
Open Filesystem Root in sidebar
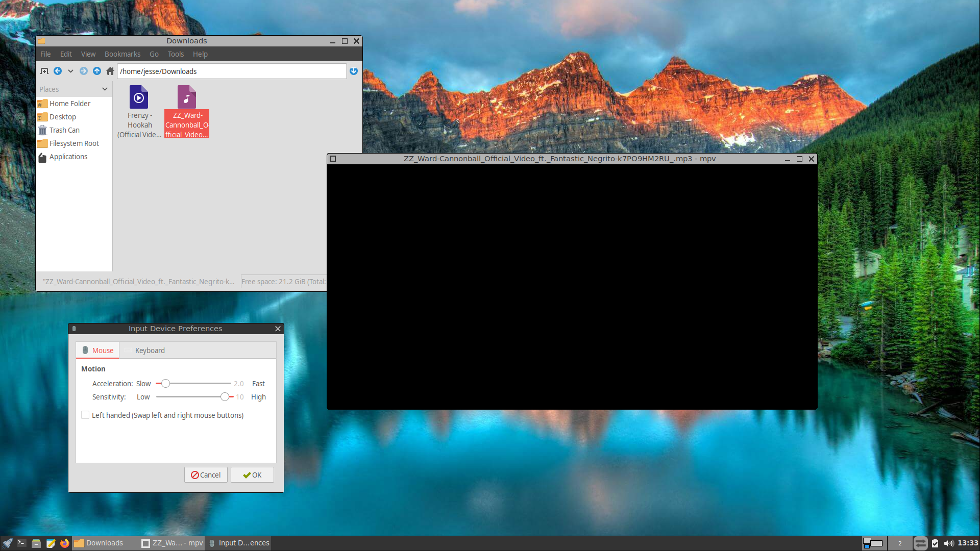point(74,143)
